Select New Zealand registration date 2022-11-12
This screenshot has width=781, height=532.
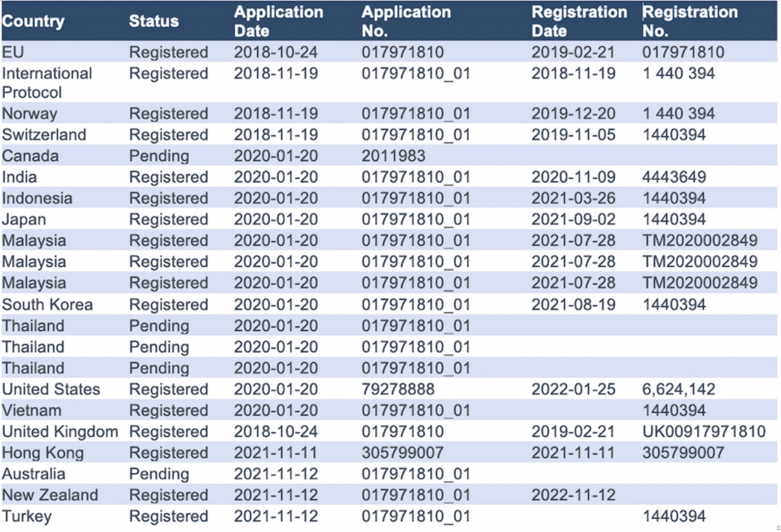(x=573, y=496)
